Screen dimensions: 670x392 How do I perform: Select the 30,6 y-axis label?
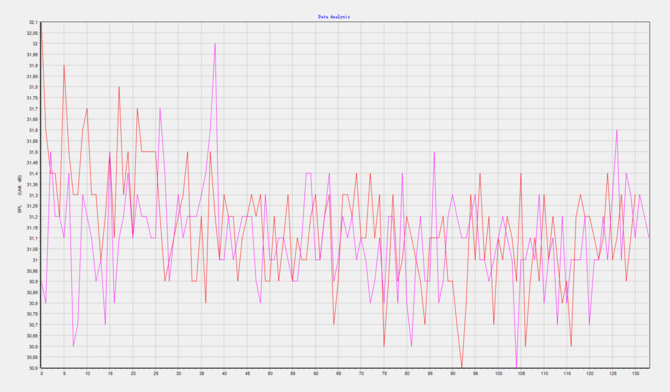click(33, 347)
